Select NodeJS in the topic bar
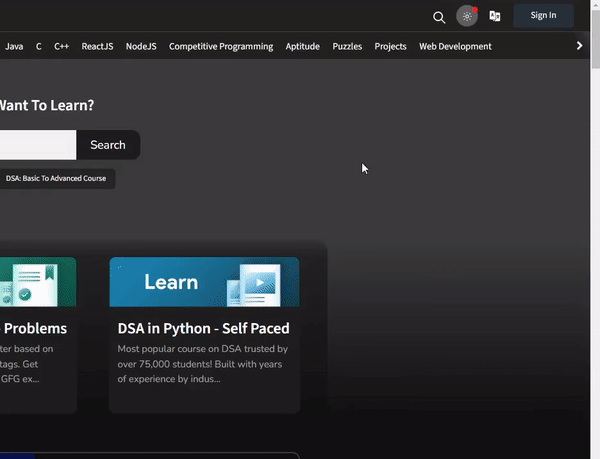Screen dimensions: 600x459 pyautogui.click(x=141, y=46)
